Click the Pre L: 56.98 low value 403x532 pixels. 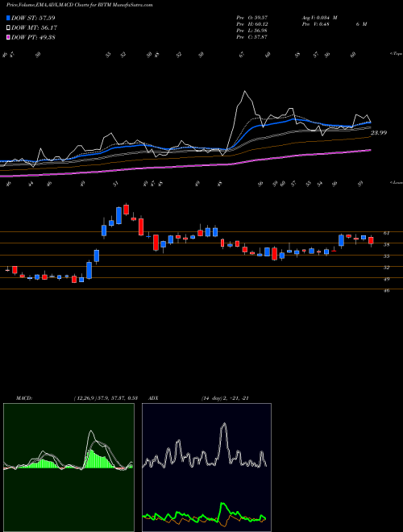(x=251, y=31)
